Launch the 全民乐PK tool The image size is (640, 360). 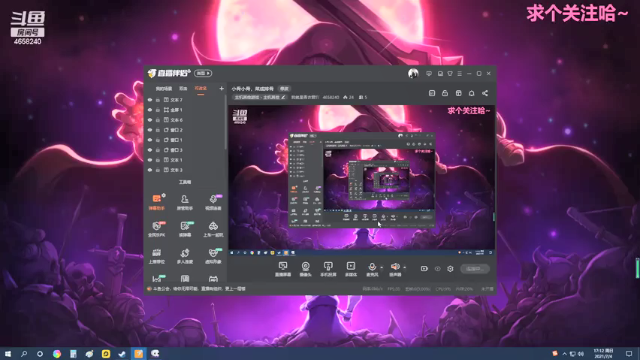pos(157,229)
